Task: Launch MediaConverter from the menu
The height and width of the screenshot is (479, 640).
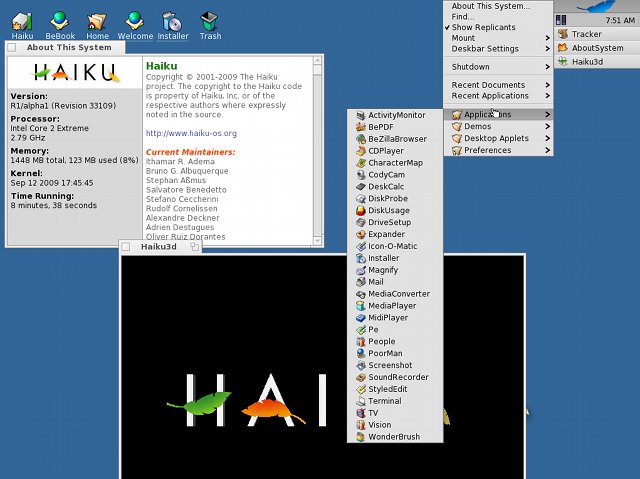Action: (395, 294)
